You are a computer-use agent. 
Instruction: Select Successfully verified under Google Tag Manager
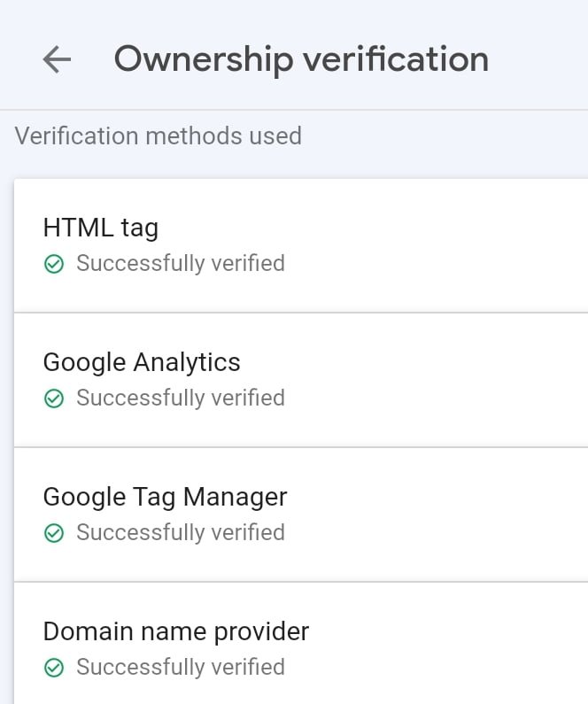point(181,533)
